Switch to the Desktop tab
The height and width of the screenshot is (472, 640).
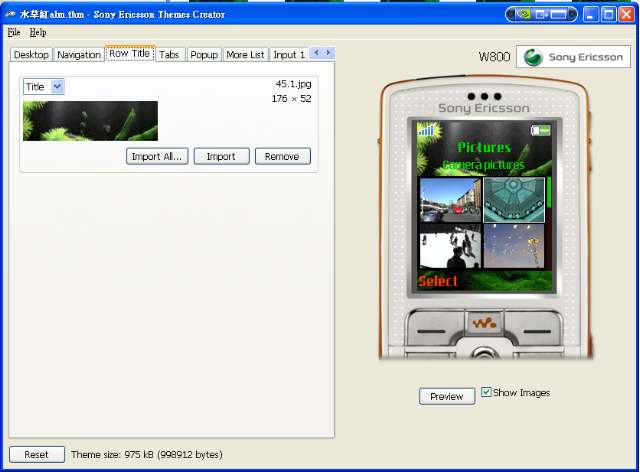pos(31,55)
